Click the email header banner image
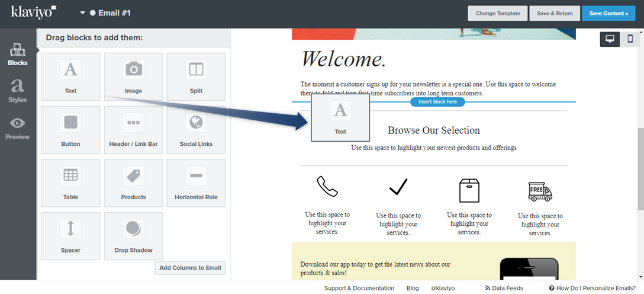The width and height of the screenshot is (644, 294). coord(434,34)
